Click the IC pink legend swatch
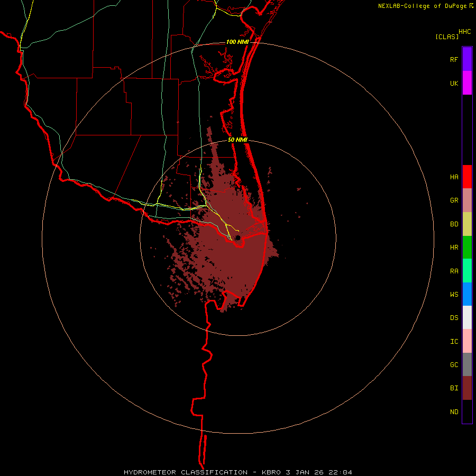Viewport: 476px width, 476px height. coord(467,341)
